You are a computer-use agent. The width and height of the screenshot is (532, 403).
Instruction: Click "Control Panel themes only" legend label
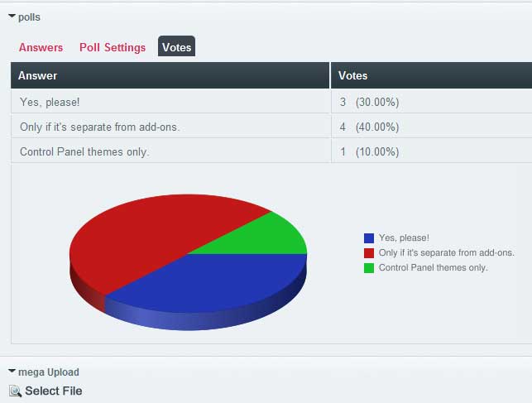[433, 267]
